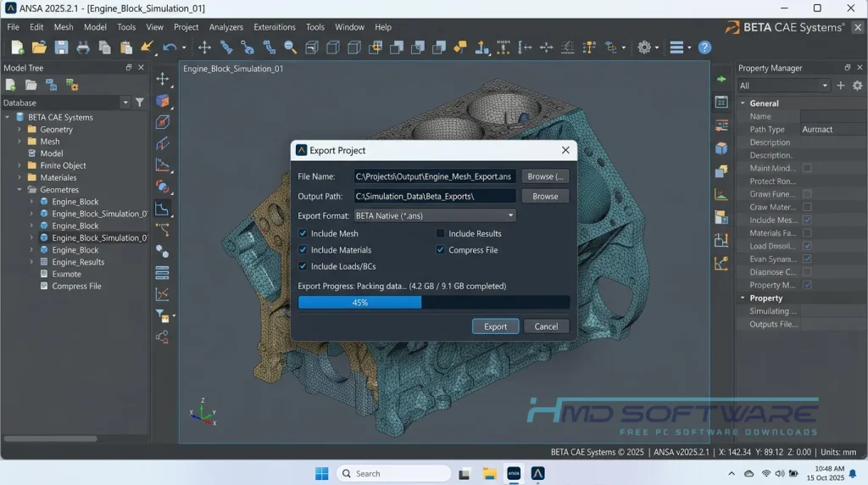Click the blue cube icon in right strip
The height and width of the screenshot is (485, 868).
point(721,148)
